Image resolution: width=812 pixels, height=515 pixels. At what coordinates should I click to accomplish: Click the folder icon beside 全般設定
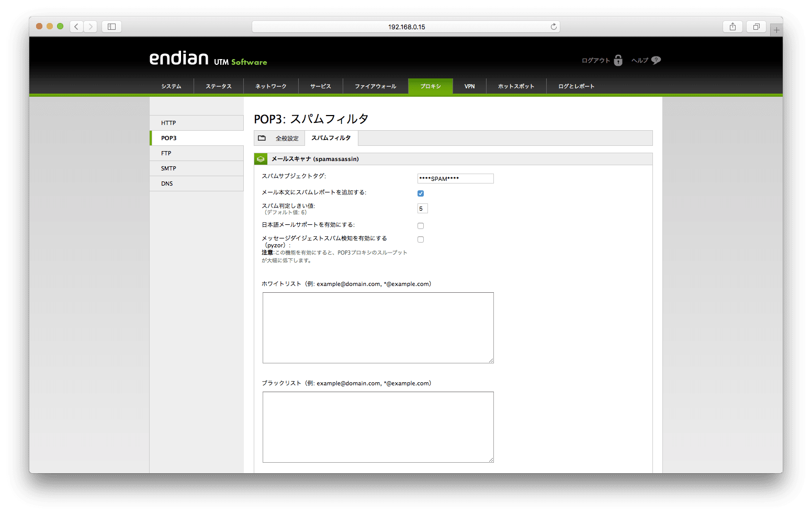262,138
